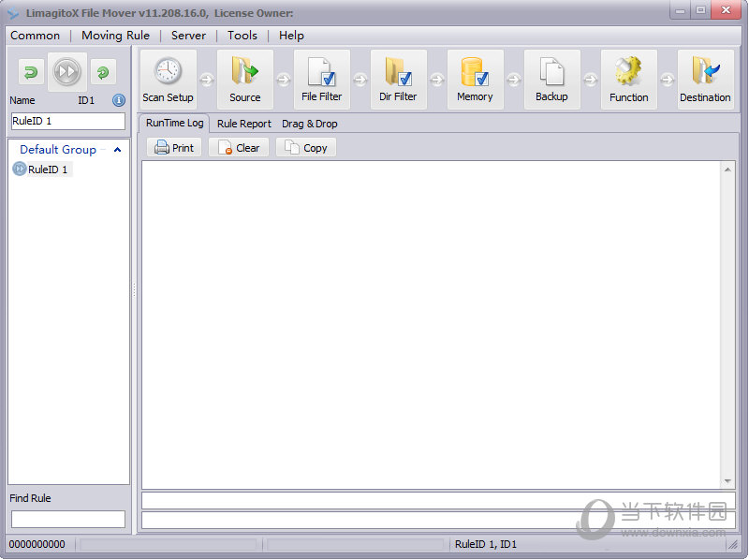
Task: Open the Backup settings
Action: (552, 80)
